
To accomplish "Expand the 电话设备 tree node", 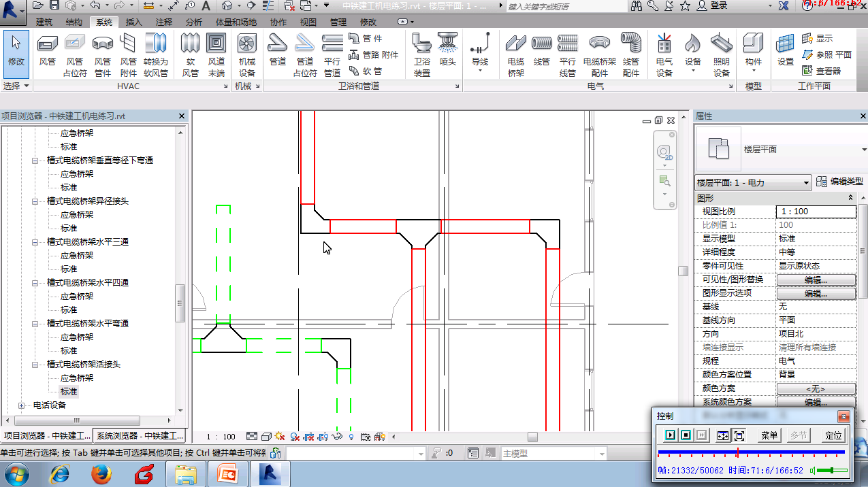I will [x=21, y=405].
